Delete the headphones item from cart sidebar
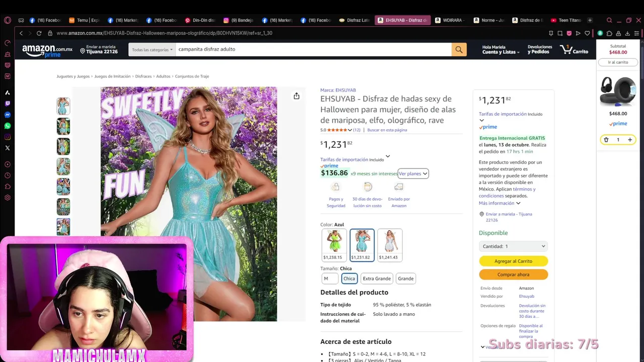 pyautogui.click(x=606, y=140)
